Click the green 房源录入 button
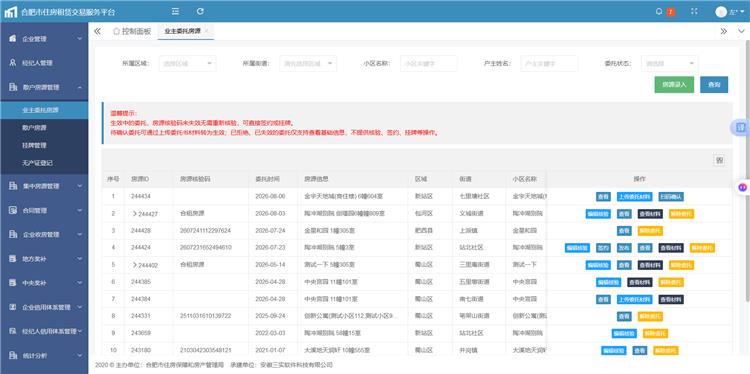 click(674, 85)
